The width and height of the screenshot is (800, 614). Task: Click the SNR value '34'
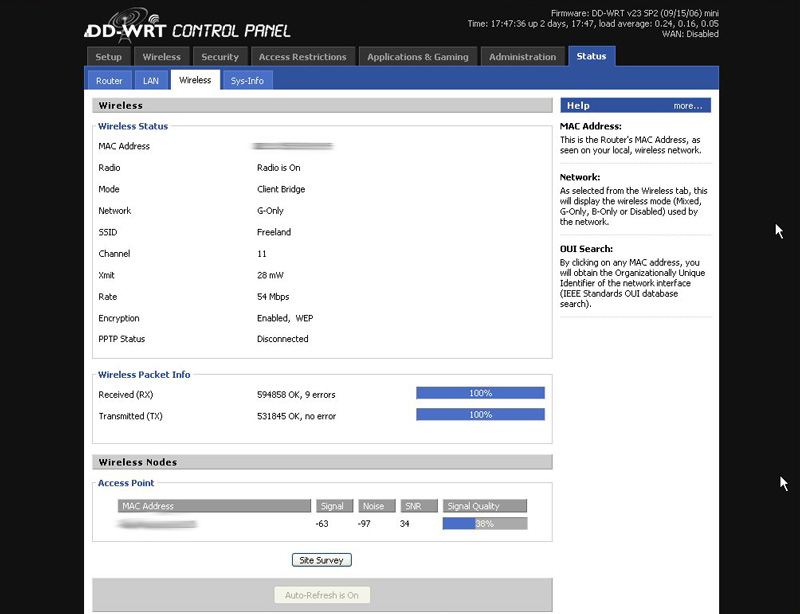405,524
